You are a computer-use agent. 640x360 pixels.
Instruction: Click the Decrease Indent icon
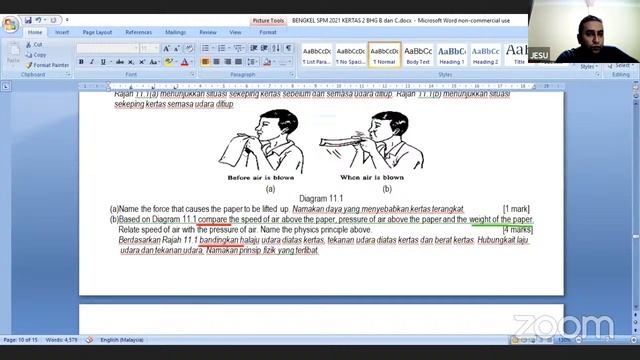(x=253, y=49)
